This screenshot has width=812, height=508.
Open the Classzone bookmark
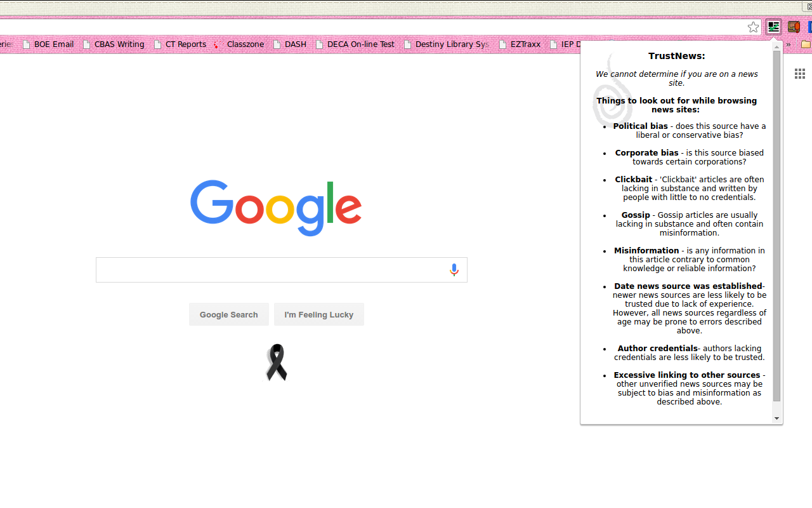[239, 44]
